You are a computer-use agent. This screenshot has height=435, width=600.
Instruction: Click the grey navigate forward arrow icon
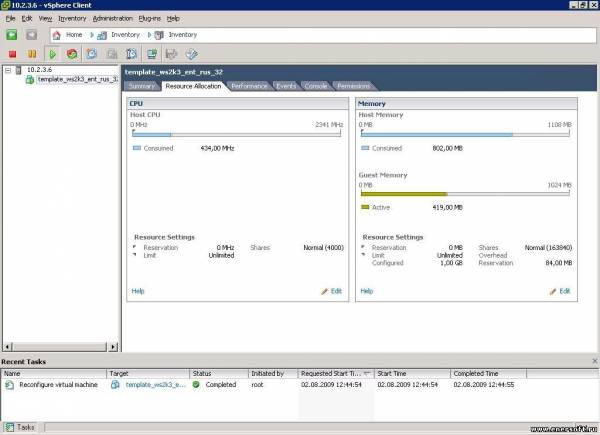click(31, 35)
